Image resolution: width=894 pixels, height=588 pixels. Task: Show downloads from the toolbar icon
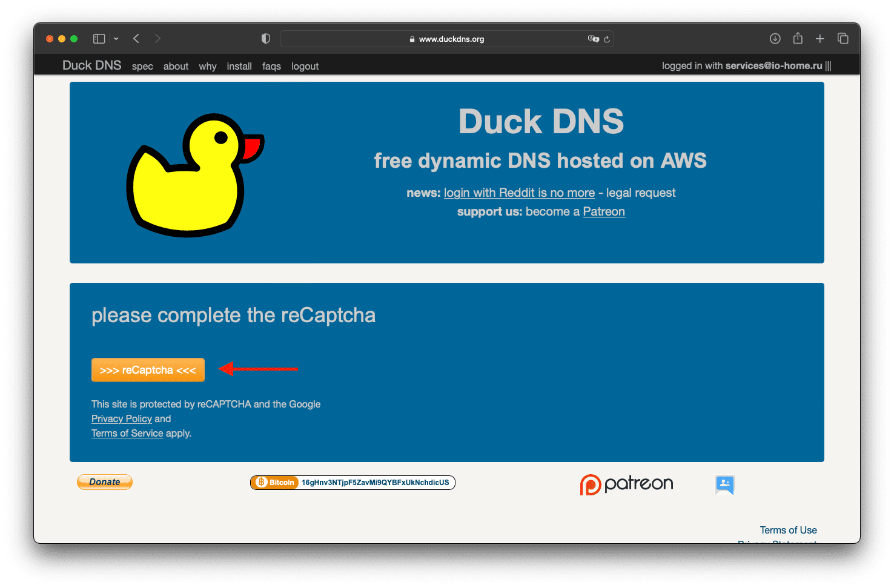[775, 39]
